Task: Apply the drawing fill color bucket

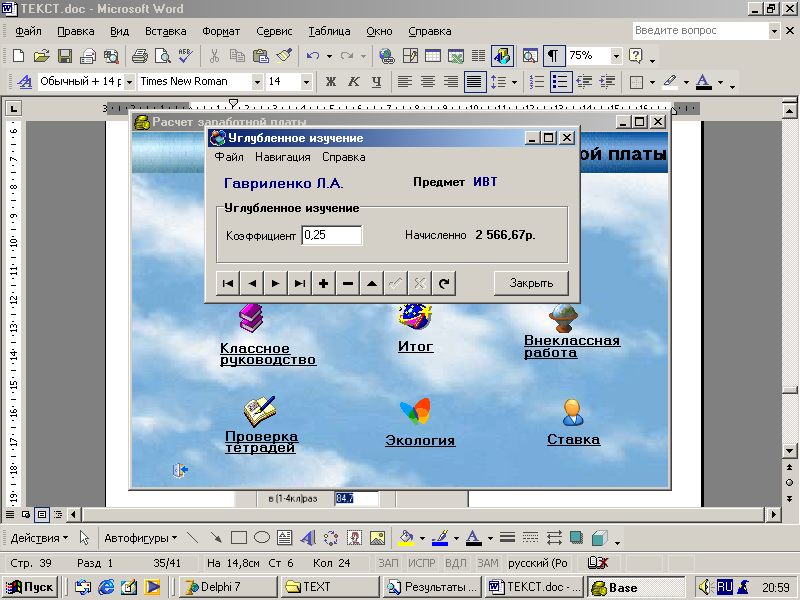Action: (406, 538)
